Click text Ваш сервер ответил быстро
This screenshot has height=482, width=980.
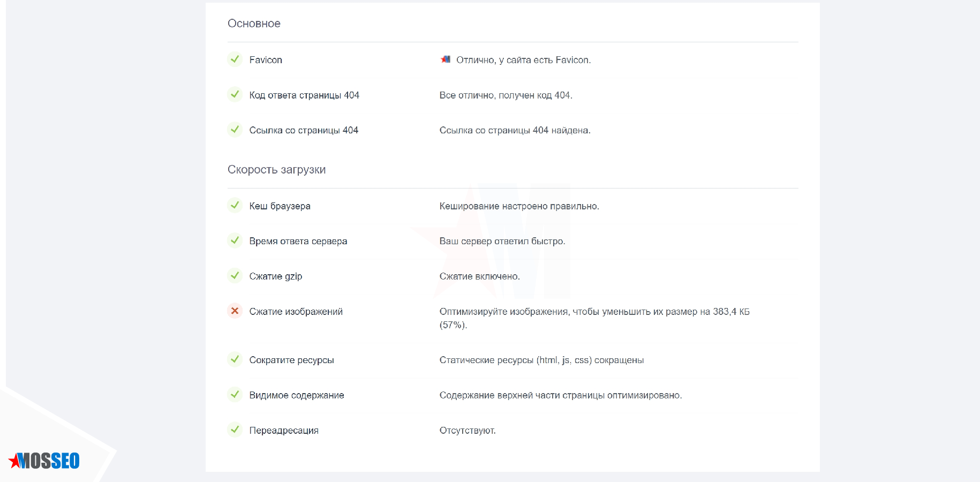[x=502, y=241]
